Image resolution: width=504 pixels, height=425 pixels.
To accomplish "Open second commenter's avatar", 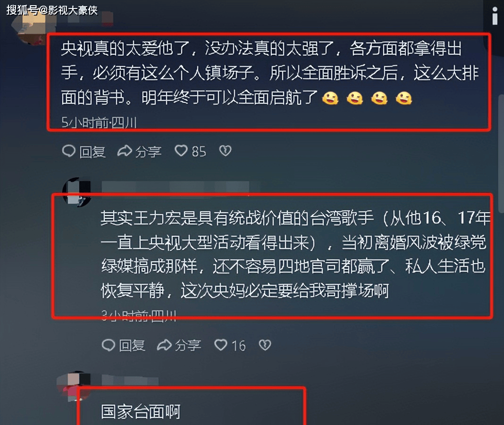I will [76, 192].
